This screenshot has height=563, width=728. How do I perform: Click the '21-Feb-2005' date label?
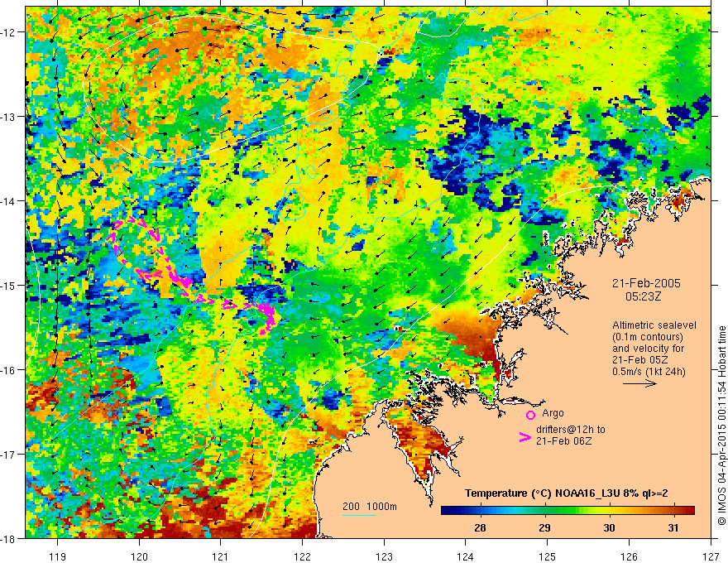(646, 283)
